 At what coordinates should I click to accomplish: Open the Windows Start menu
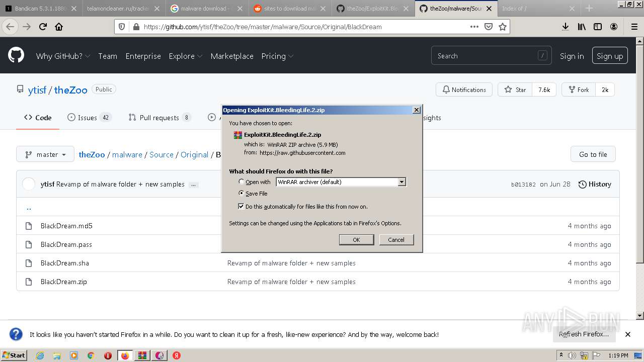tap(14, 355)
